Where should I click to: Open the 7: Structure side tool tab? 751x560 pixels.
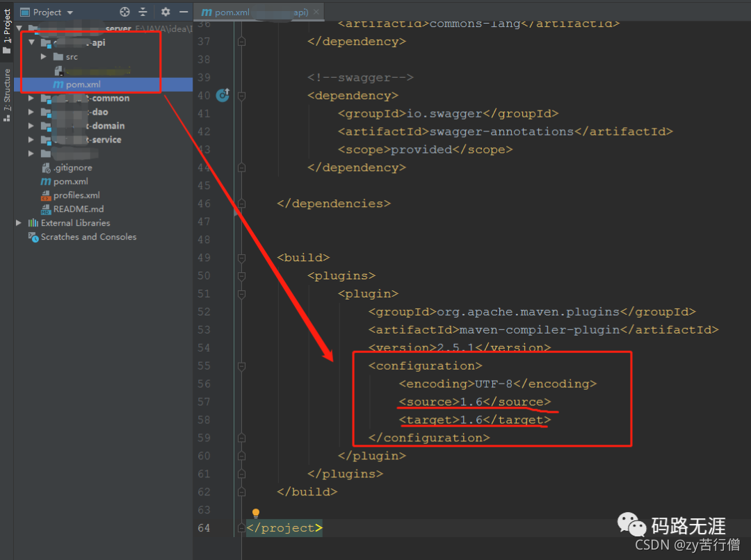(7, 94)
